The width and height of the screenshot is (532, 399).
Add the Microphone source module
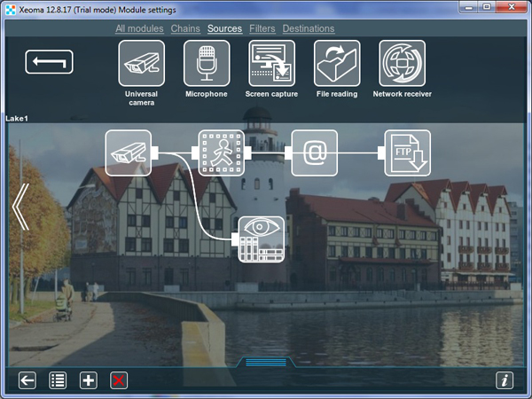click(207, 63)
